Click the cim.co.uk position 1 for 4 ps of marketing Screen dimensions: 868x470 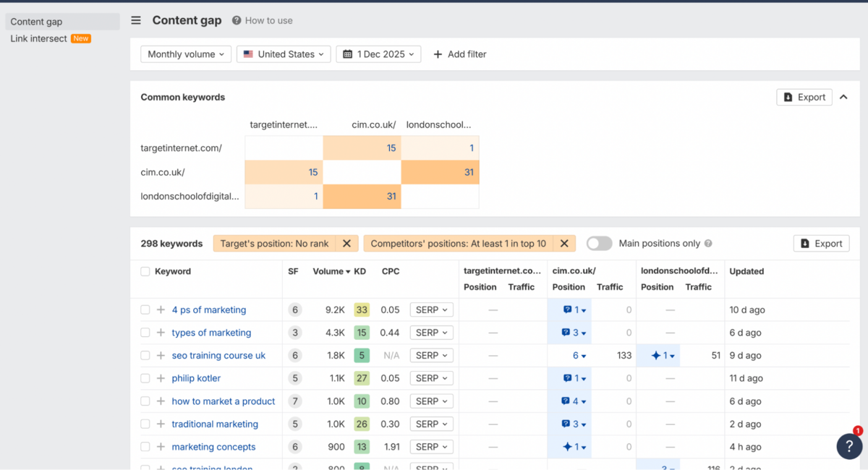click(x=574, y=309)
